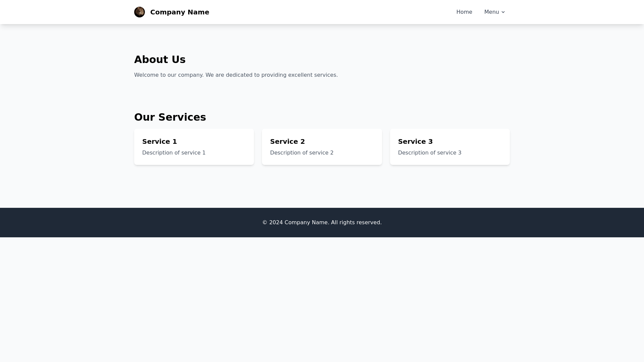Select the Service 2 card

click(322, 146)
